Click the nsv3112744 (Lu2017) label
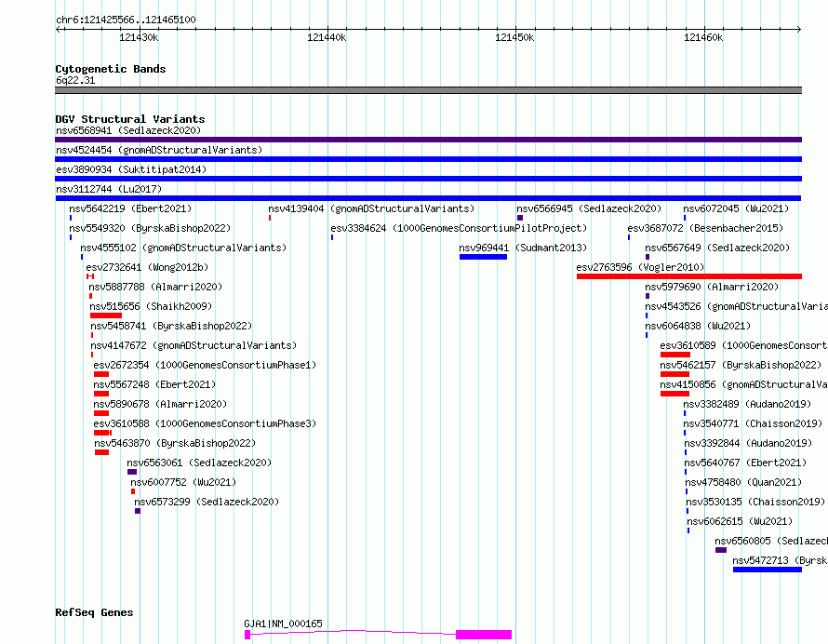This screenshot has height=644, width=828. coord(109,189)
